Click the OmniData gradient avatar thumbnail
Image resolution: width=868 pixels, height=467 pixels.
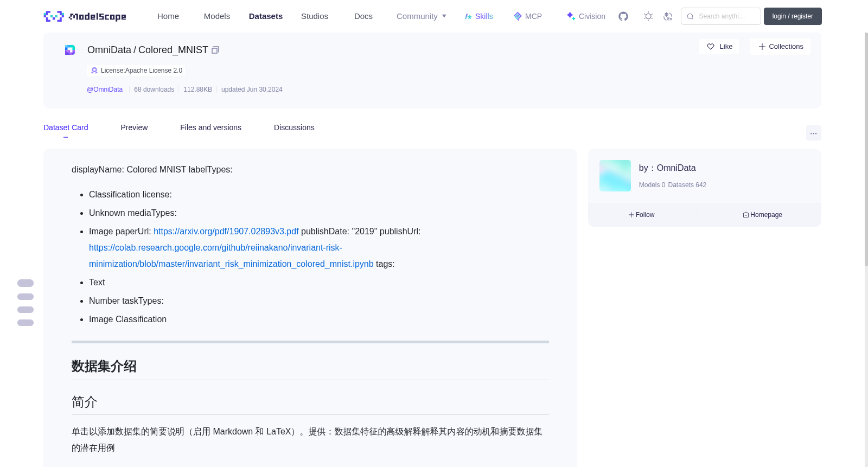point(615,176)
